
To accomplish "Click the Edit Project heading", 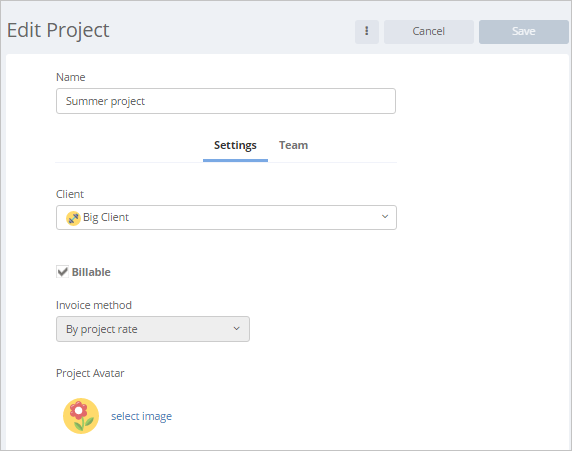I will pos(58,30).
